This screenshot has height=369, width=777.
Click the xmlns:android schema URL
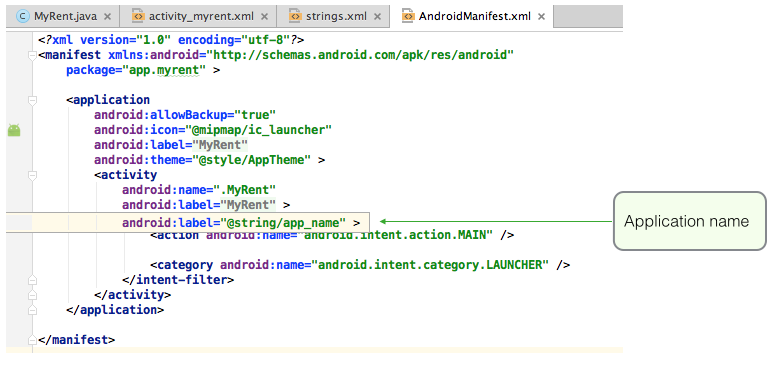point(360,55)
